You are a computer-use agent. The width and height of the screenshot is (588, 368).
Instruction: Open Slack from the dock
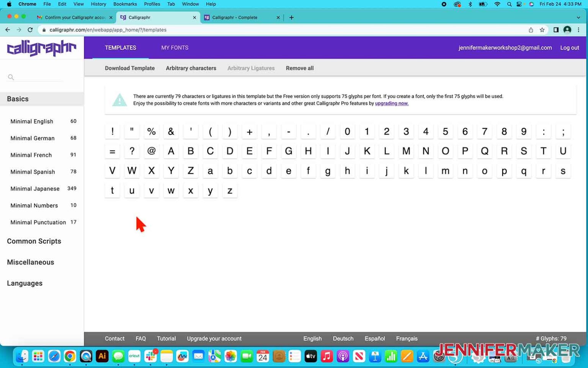pyautogui.click(x=150, y=356)
